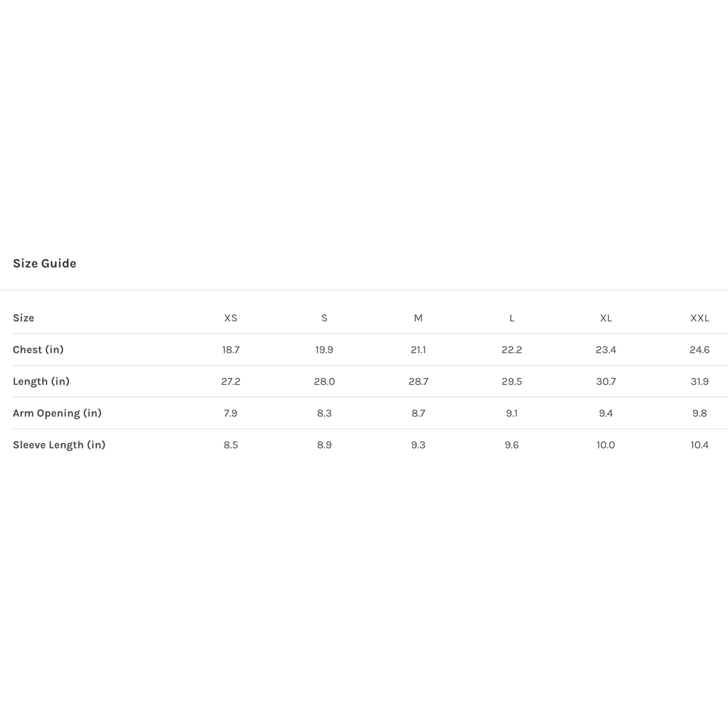The width and height of the screenshot is (728, 728).
Task: Click the 9.4 arm opening value
Action: 606,413
